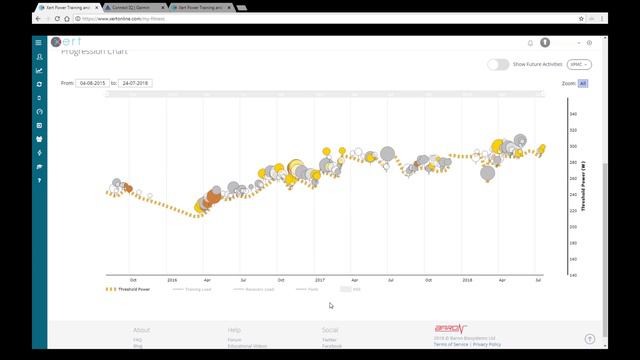Open the calendar sidebar icon
This screenshot has width=640, height=360.
pos(39,139)
